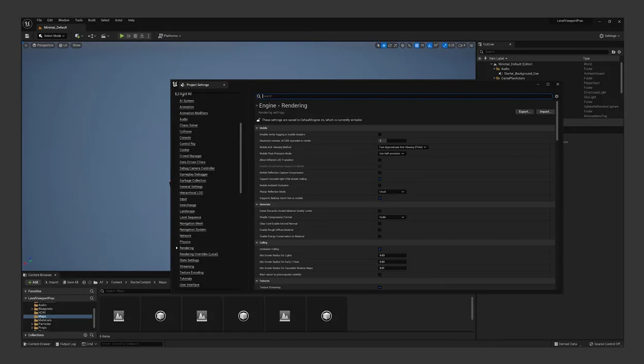Click Save All in Content Browser

[71, 283]
